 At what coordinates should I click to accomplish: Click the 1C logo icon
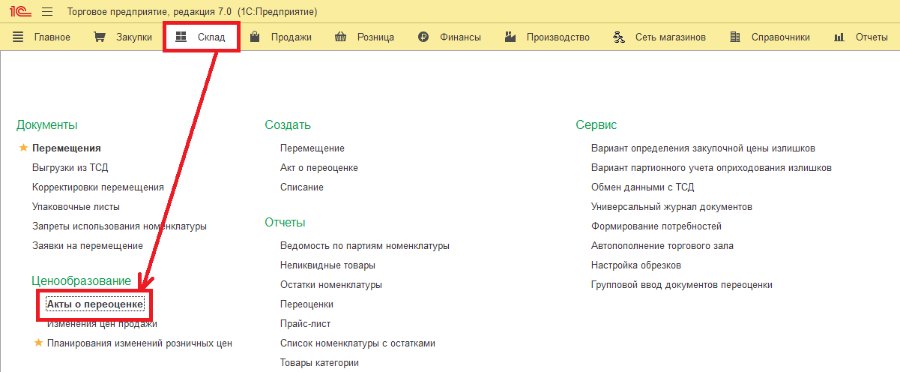[21, 11]
